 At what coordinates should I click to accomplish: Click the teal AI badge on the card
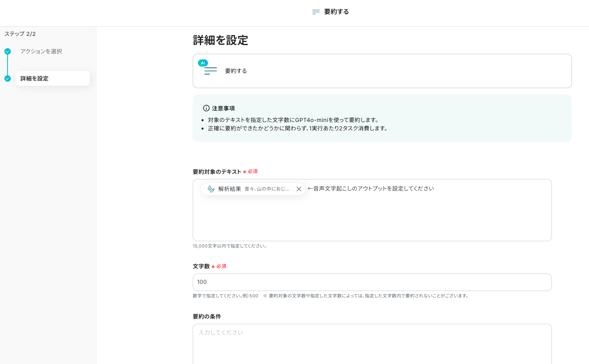tap(203, 63)
